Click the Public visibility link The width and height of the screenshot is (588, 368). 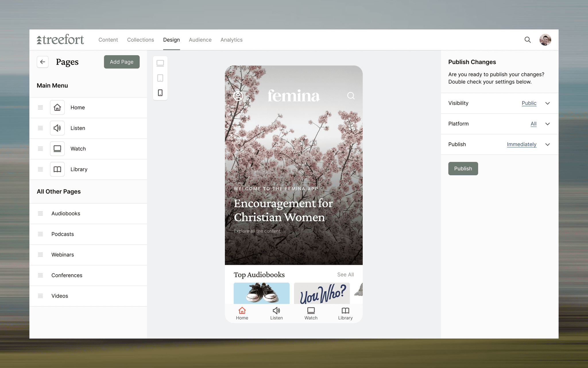(x=529, y=103)
